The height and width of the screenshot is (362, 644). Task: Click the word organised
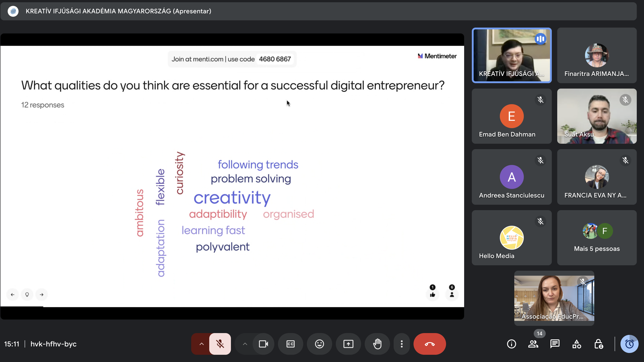[x=288, y=214]
